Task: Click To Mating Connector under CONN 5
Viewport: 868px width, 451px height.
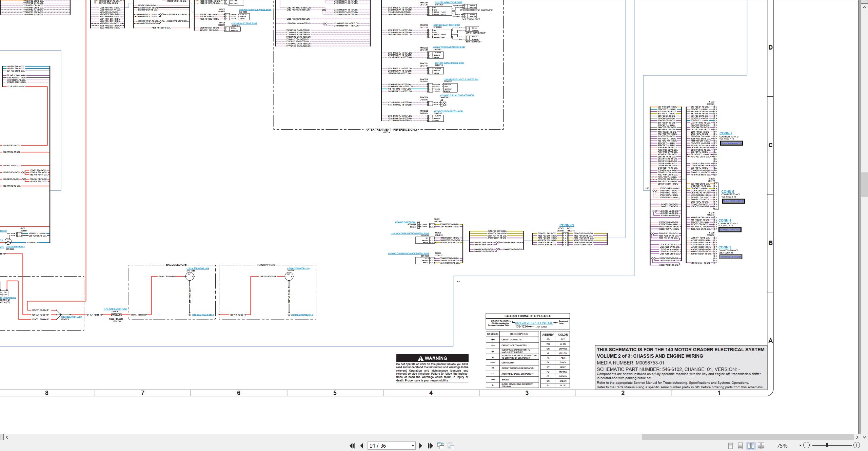Action: coord(733,201)
